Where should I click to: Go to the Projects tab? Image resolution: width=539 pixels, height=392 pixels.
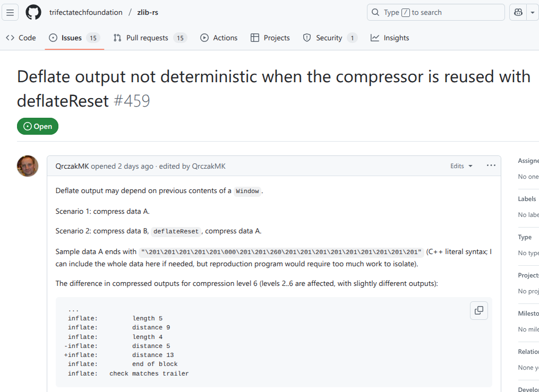coord(270,38)
